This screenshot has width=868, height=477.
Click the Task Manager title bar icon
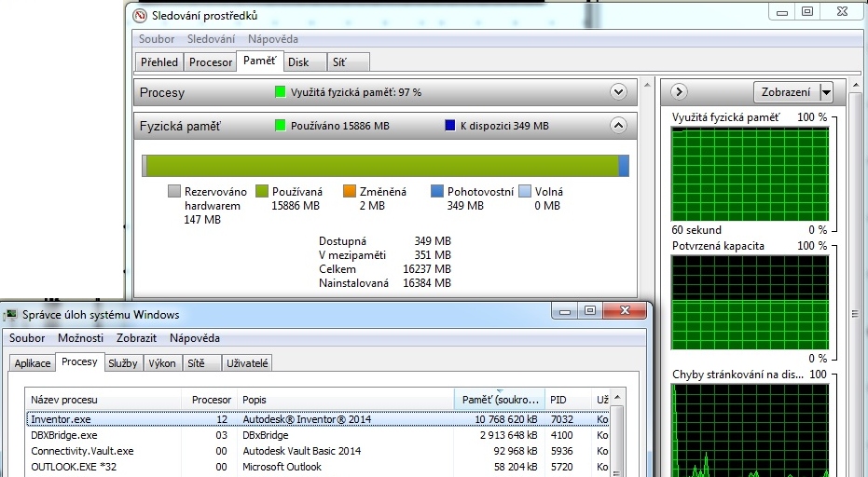click(x=10, y=315)
